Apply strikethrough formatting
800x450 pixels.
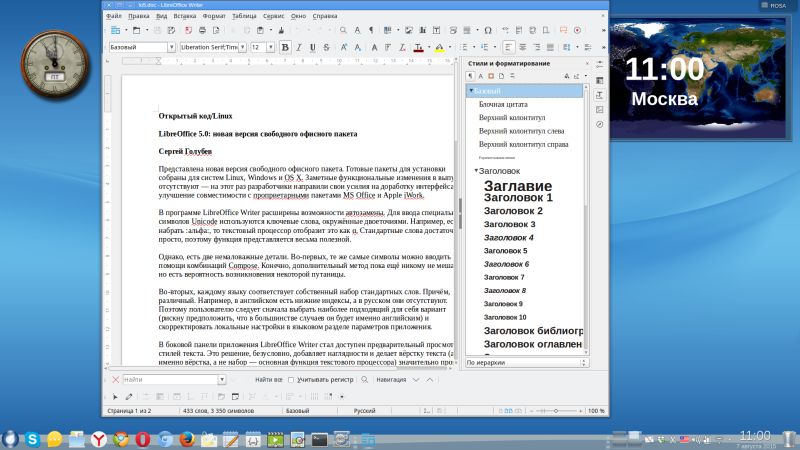326,47
